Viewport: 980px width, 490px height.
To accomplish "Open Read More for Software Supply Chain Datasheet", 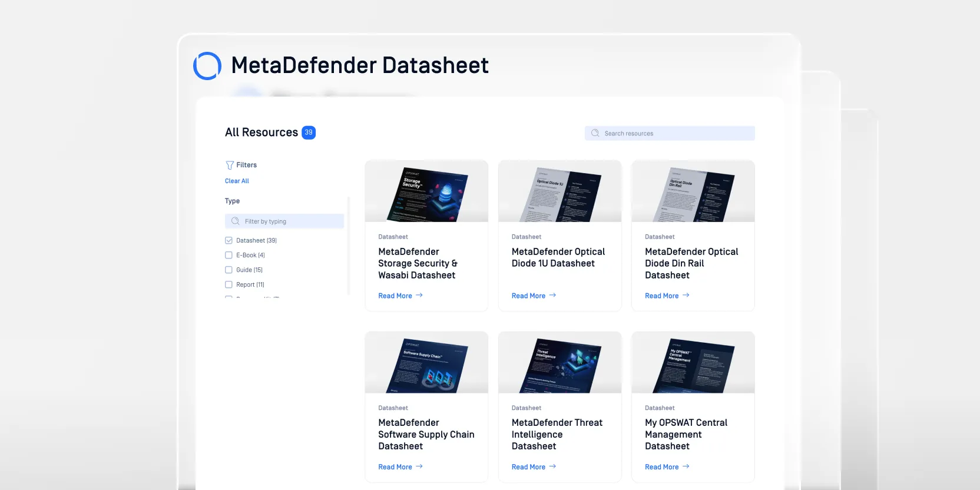I will pyautogui.click(x=395, y=467).
